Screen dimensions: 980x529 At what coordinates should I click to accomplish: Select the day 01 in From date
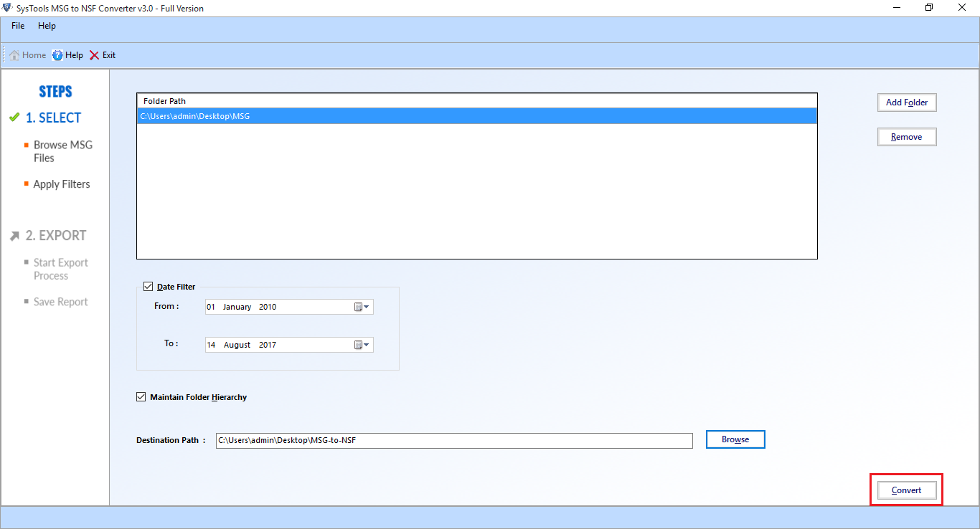click(211, 307)
